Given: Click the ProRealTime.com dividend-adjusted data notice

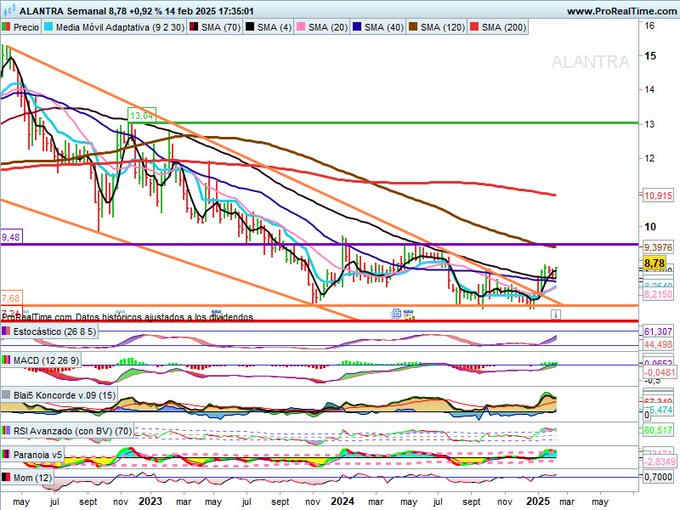Looking at the screenshot, I should 127,317.
